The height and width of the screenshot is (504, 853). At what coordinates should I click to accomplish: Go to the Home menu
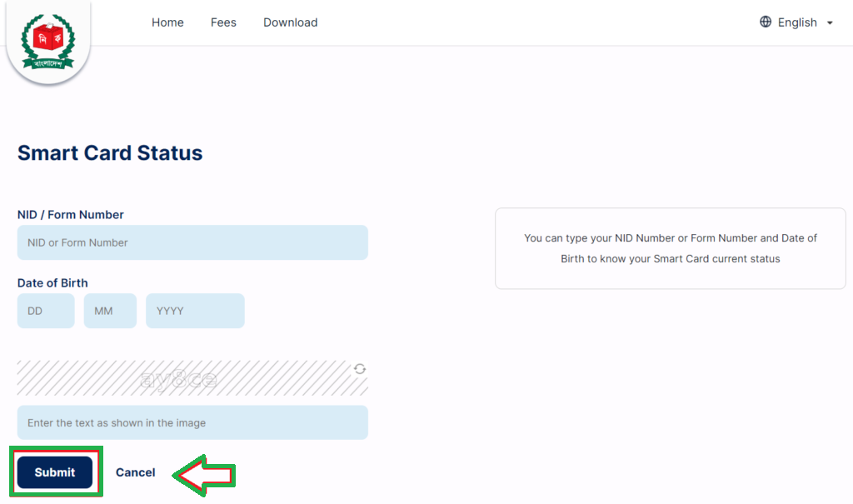click(167, 22)
